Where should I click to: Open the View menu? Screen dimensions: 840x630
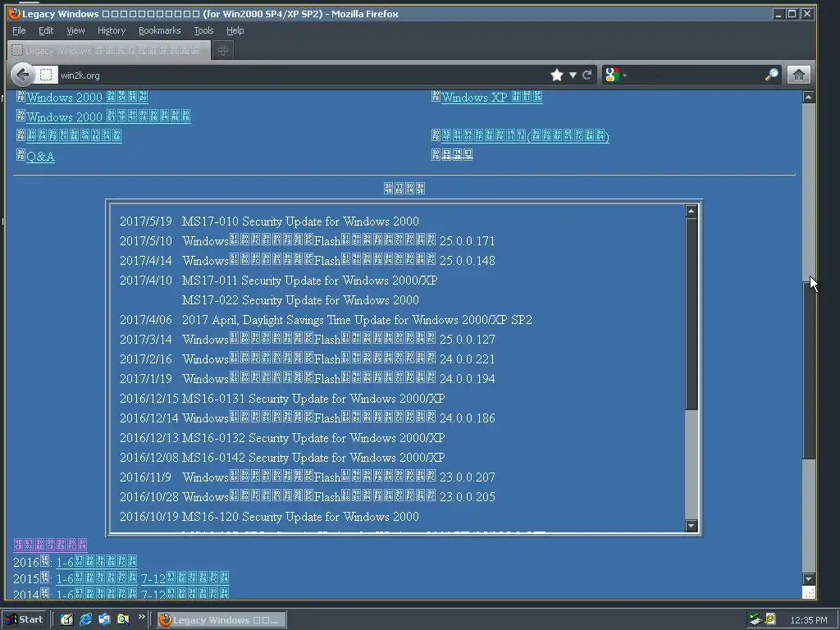coord(75,30)
